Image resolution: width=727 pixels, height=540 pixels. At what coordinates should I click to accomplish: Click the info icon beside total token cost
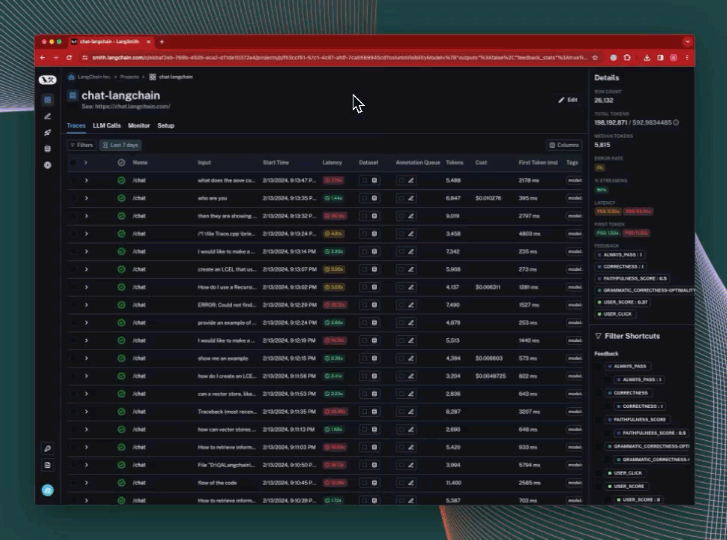click(x=676, y=122)
